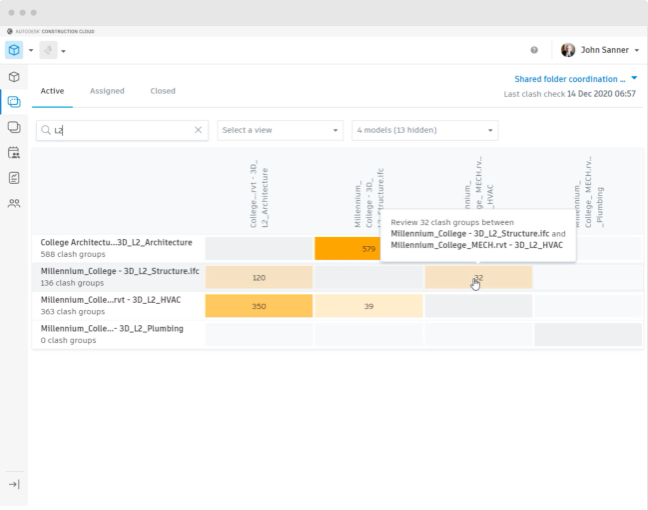The image size is (648, 510).
Task: Click the 0 clash groups text
Action: (x=68, y=341)
